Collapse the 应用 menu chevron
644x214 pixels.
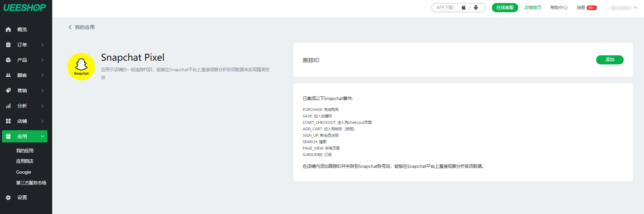click(x=42, y=136)
